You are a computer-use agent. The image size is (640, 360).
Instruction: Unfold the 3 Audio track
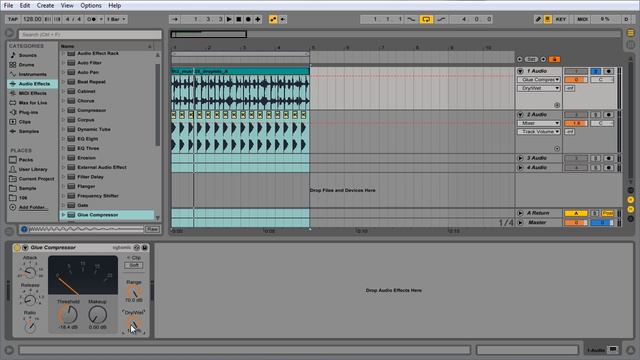(520, 158)
